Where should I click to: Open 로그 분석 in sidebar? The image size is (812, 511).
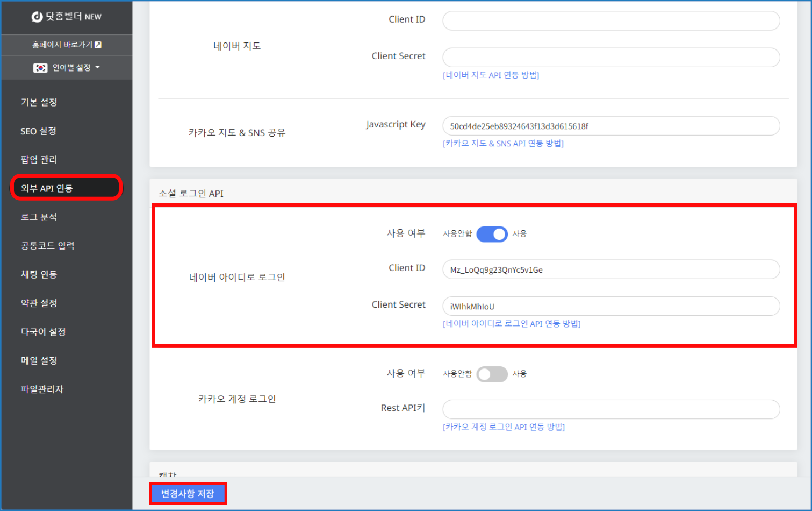point(39,217)
